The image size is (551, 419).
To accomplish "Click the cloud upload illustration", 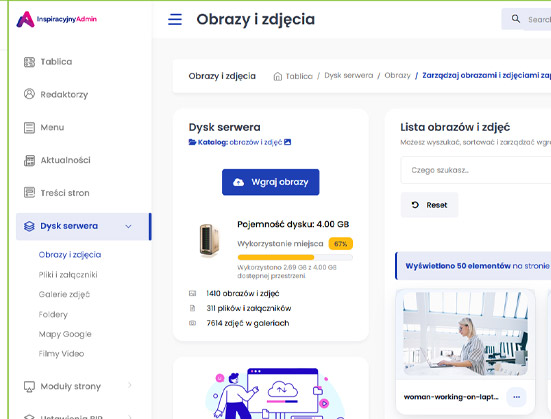I will (x=274, y=394).
